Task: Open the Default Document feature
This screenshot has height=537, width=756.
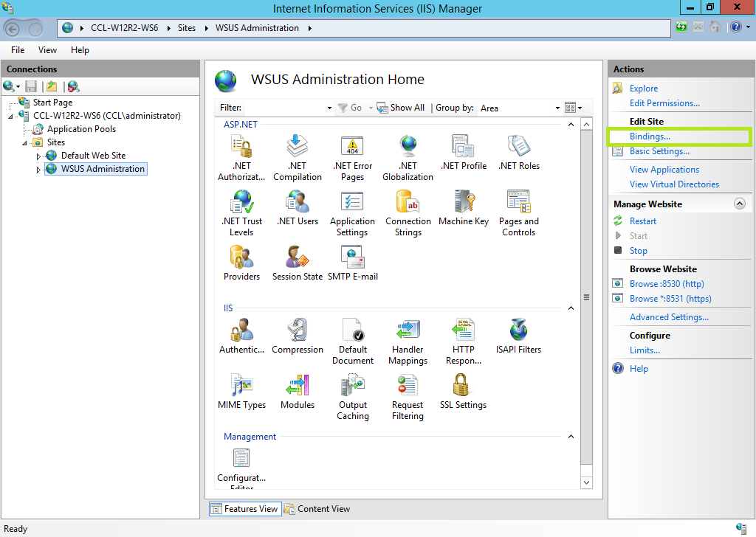Action: 352,342
